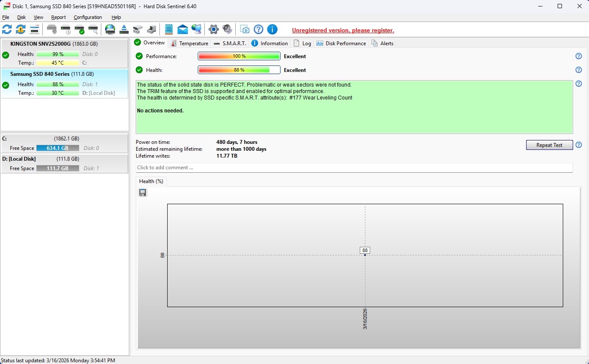Click the two stacked disks icon
This screenshot has height=364, width=589.
[x=138, y=29]
